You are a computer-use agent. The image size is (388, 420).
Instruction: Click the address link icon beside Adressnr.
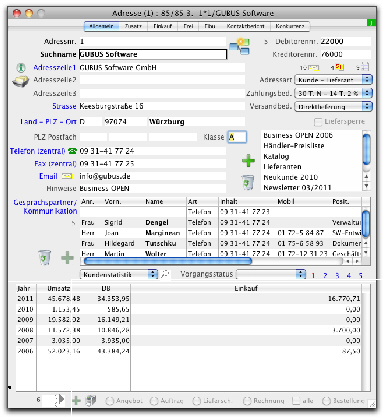[239, 47]
